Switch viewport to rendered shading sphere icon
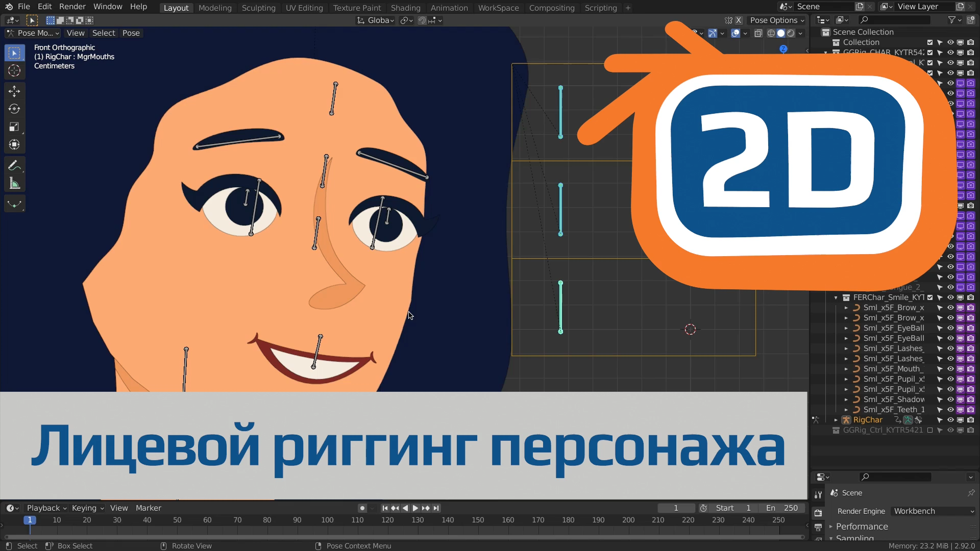The image size is (980, 551). point(791,33)
